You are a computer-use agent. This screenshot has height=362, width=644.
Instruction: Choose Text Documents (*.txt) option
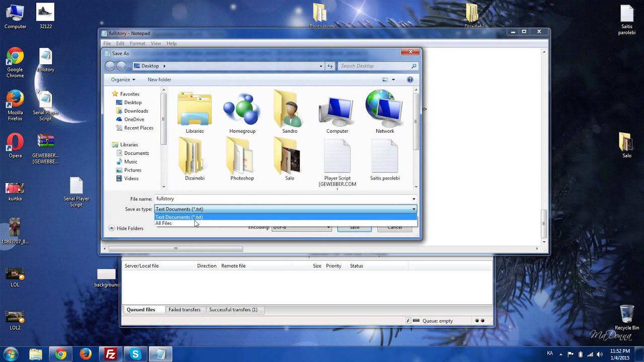pyautogui.click(x=285, y=217)
